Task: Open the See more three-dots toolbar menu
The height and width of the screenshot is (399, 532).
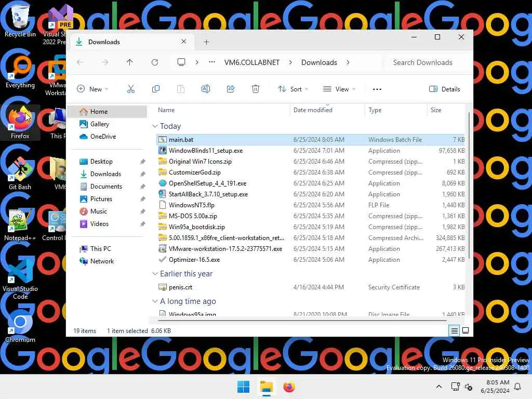Action: pyautogui.click(x=377, y=89)
